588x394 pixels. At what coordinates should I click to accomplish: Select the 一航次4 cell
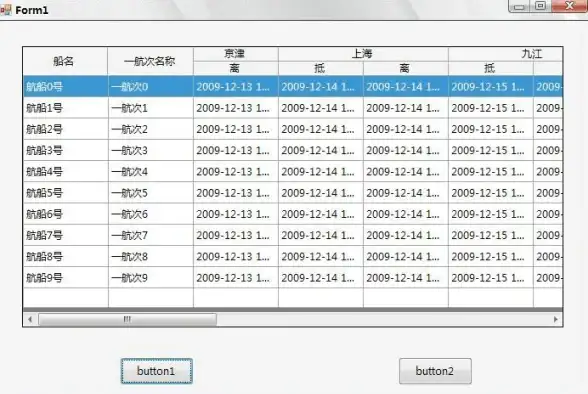[x=151, y=172]
